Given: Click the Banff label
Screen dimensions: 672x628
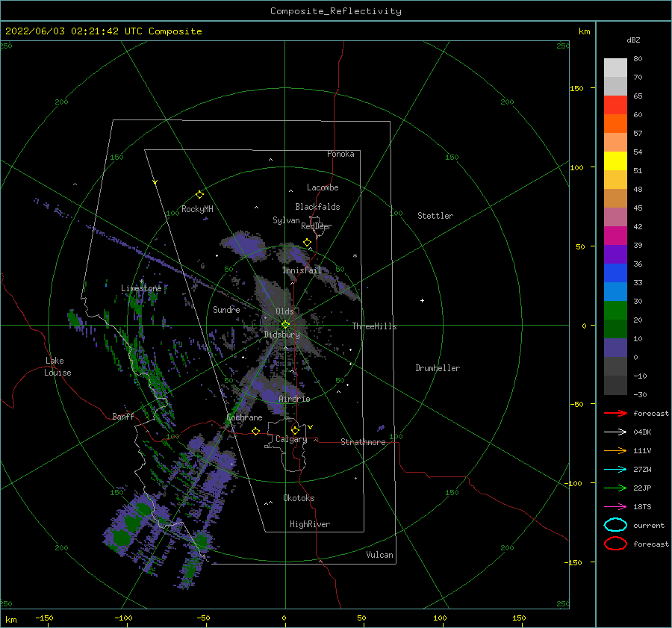Looking at the screenshot, I should [123, 416].
